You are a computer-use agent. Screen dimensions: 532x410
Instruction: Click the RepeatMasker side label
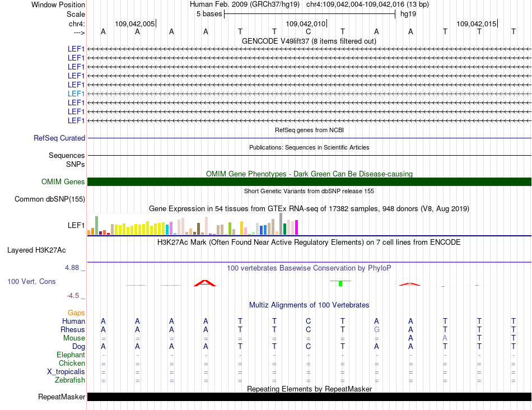(62, 397)
